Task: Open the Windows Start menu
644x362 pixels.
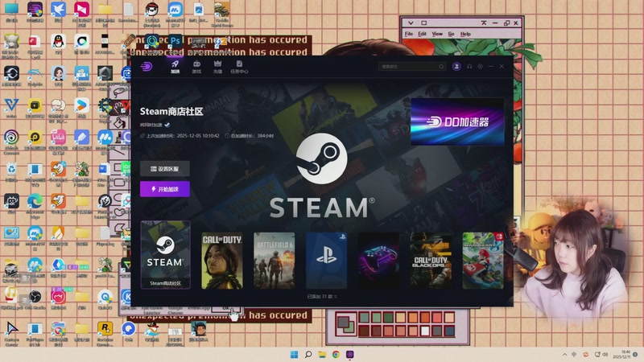Action: coord(294,355)
